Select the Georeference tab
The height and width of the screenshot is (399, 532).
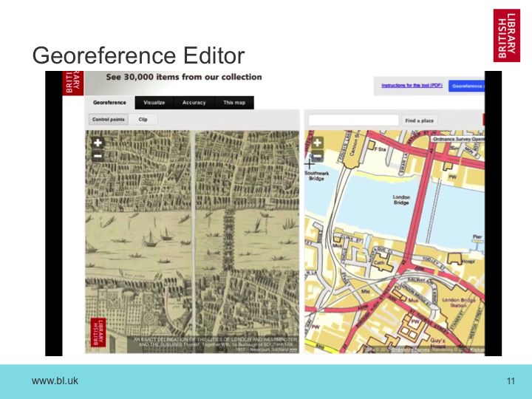pyautogui.click(x=109, y=103)
